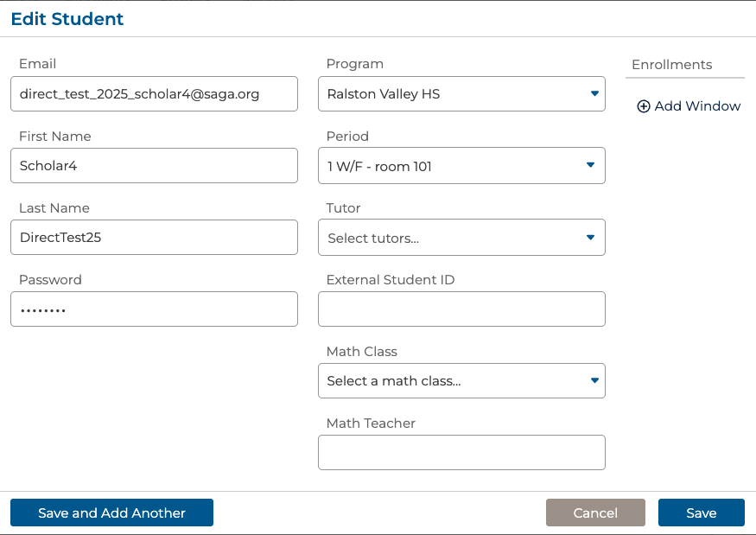Click the '1 W/F - room 101' period value

[x=379, y=166]
